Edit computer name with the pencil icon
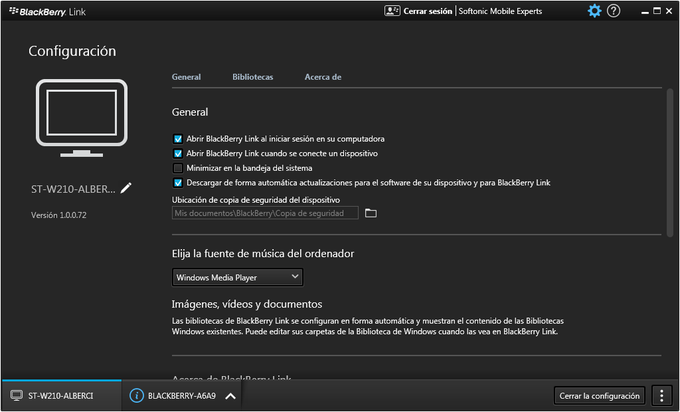680x412 pixels. coord(126,188)
